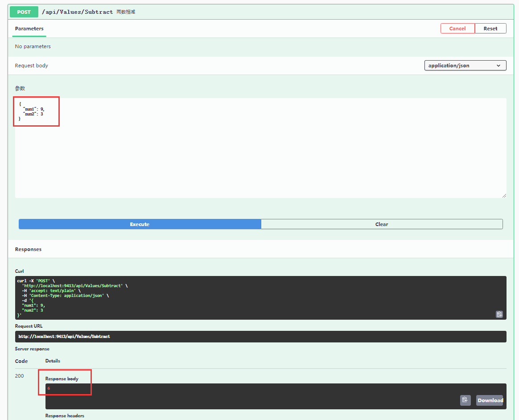Clear the request with the Clear button

(x=382, y=224)
